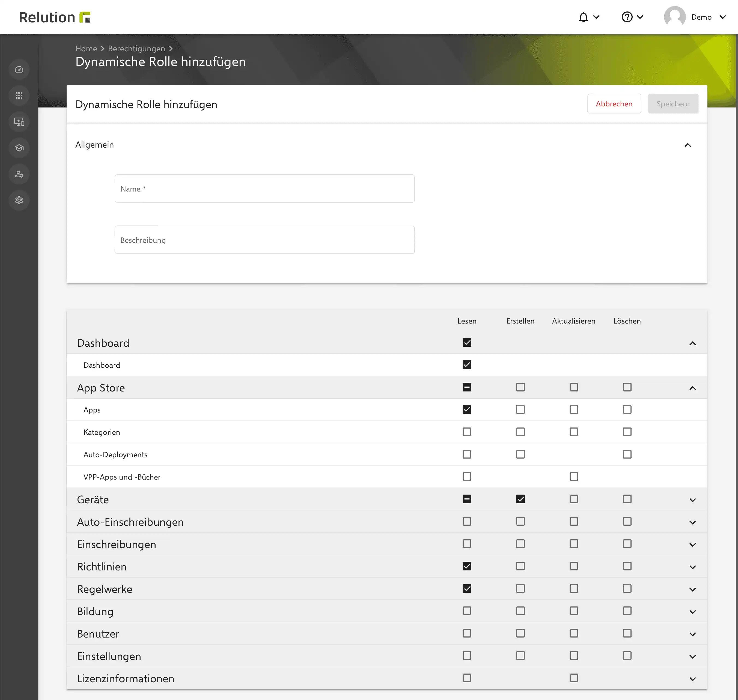
Task: Expand the Geräte permission section
Action: coord(692,499)
